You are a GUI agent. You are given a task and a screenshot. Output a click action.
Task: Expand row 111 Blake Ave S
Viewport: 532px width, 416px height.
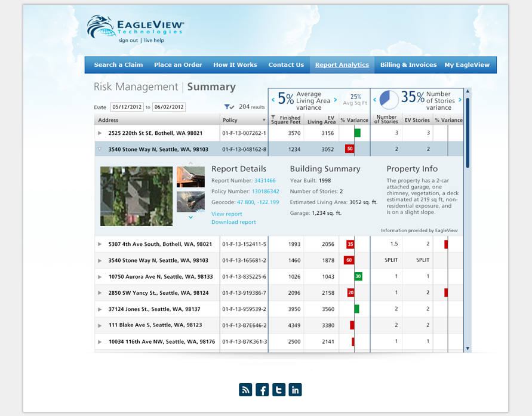tap(100, 325)
